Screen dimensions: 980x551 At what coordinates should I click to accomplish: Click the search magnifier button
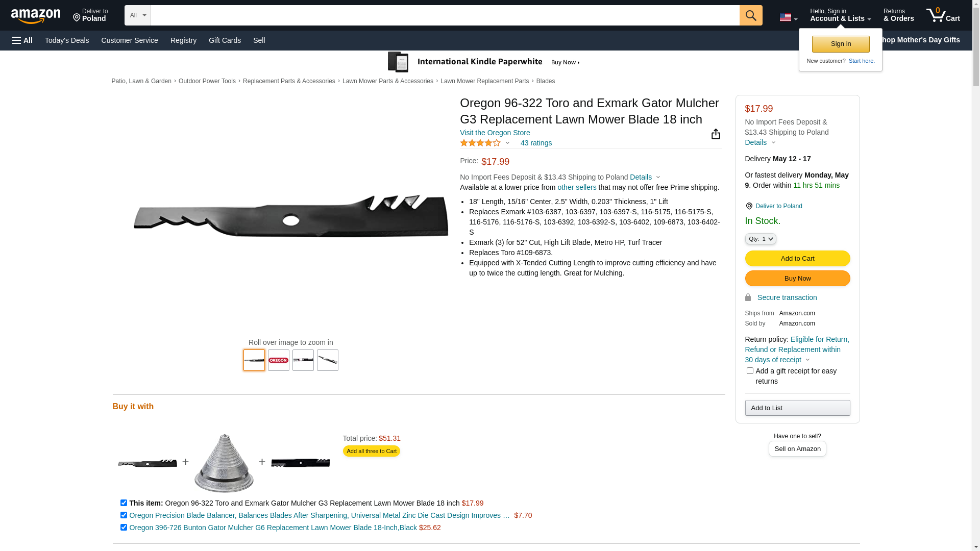click(x=751, y=15)
